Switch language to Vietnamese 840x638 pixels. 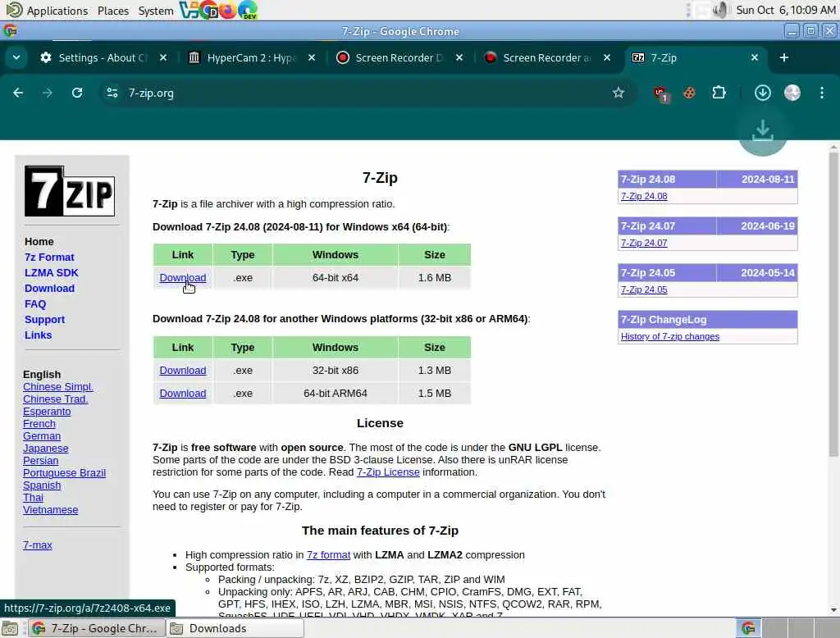pos(50,510)
